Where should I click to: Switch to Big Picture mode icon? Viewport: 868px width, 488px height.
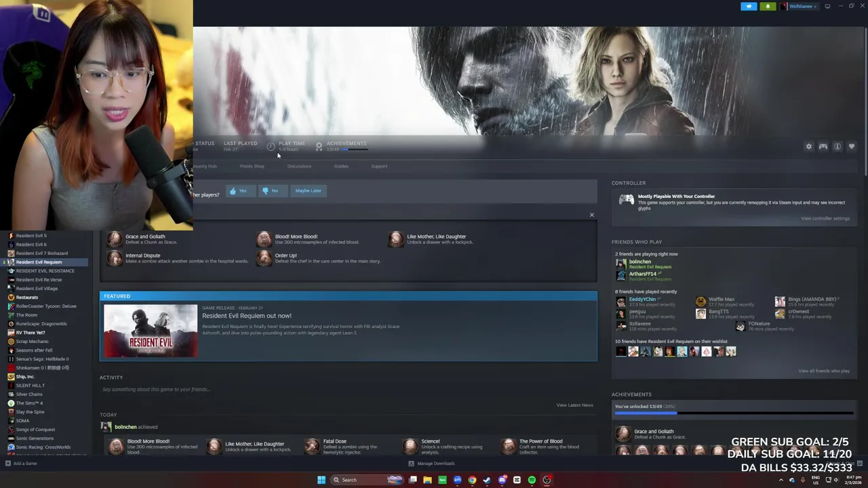click(x=827, y=6)
